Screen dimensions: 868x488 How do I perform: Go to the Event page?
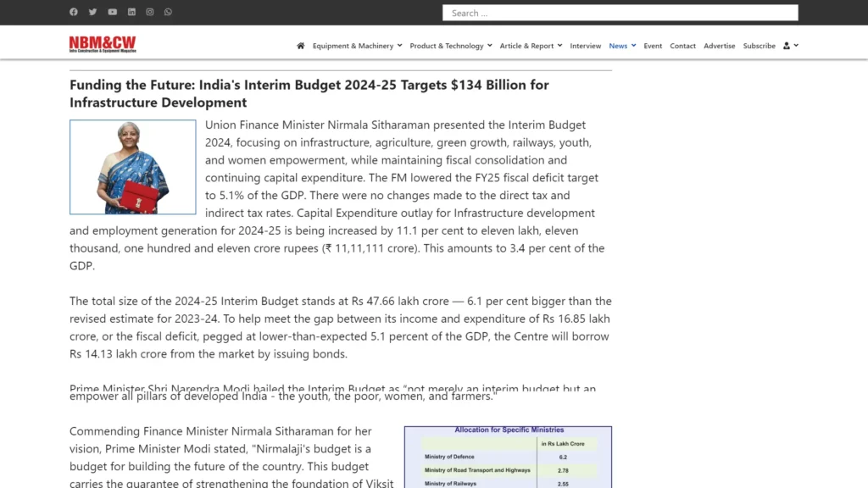[653, 46]
